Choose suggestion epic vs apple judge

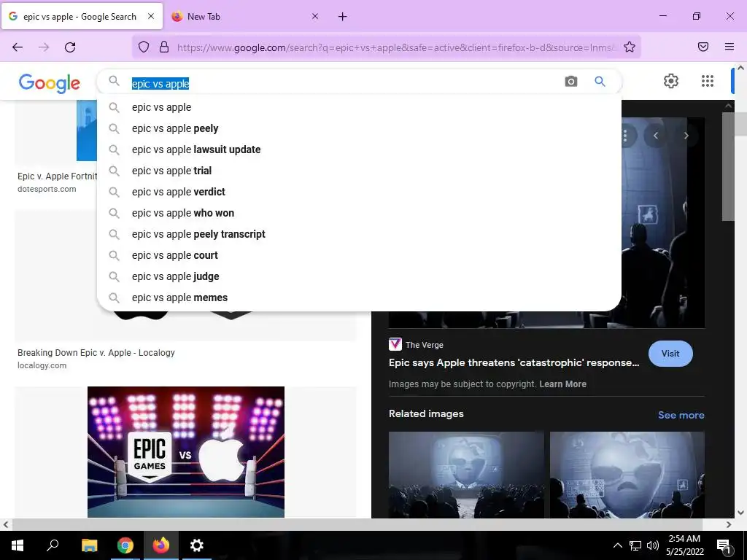click(x=359, y=276)
